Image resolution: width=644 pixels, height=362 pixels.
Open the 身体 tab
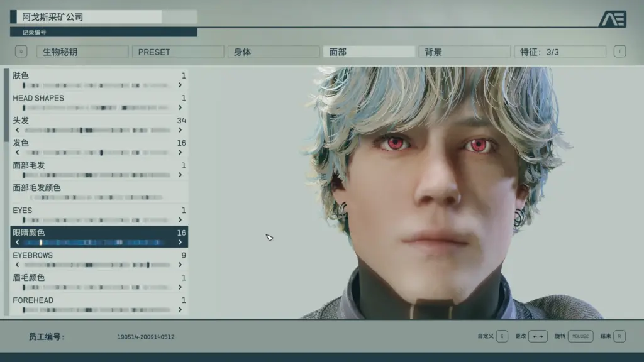tap(274, 52)
